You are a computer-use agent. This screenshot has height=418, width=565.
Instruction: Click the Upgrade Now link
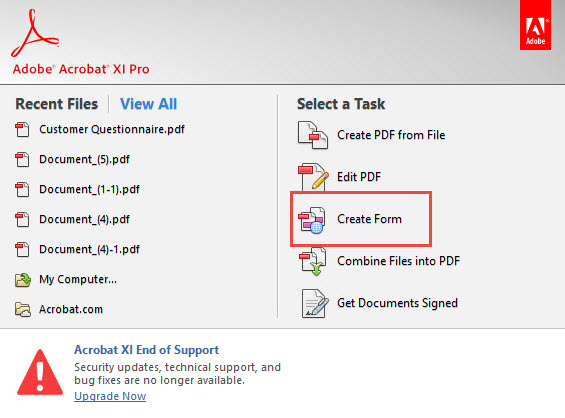[x=110, y=396]
